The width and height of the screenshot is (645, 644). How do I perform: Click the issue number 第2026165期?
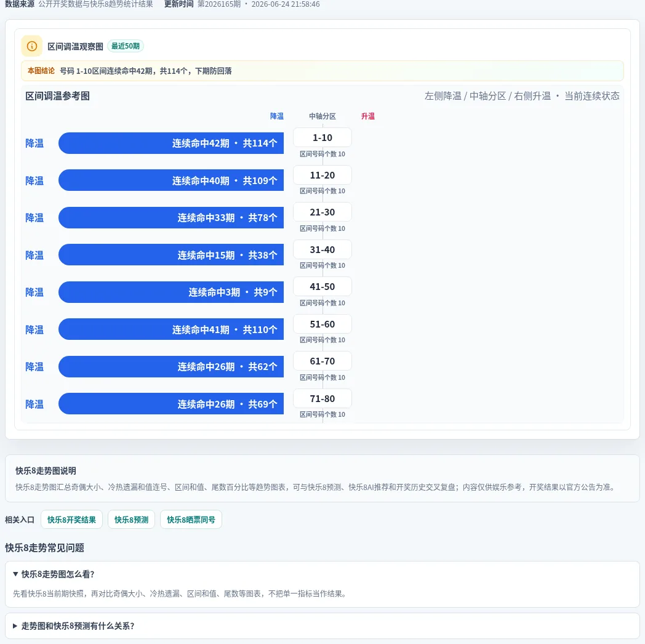click(219, 4)
